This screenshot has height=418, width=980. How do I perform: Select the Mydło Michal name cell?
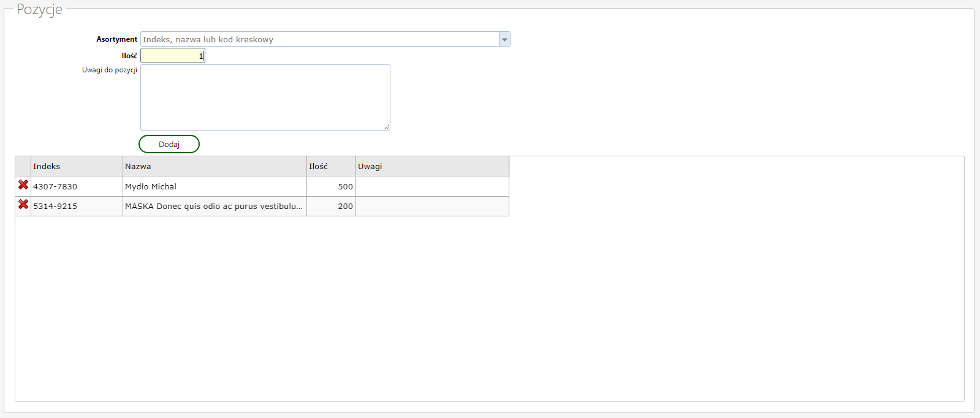pyautogui.click(x=215, y=186)
